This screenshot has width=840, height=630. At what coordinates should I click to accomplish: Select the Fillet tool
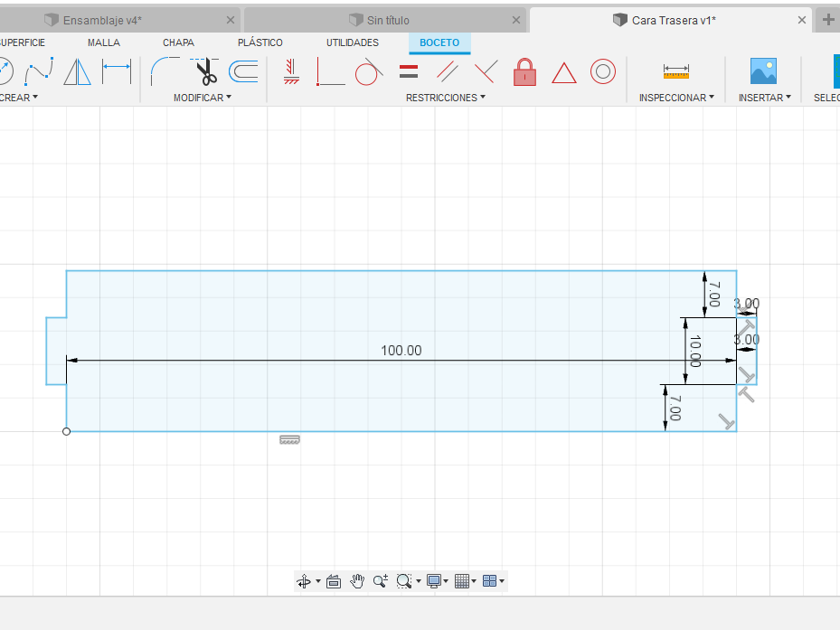click(165, 71)
